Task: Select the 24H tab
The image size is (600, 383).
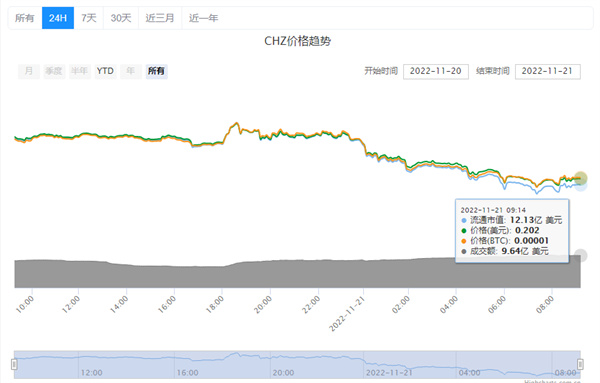Action: click(x=58, y=18)
